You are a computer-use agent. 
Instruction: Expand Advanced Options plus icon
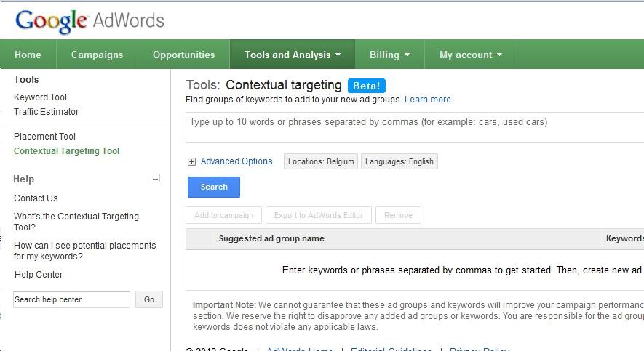coord(191,161)
